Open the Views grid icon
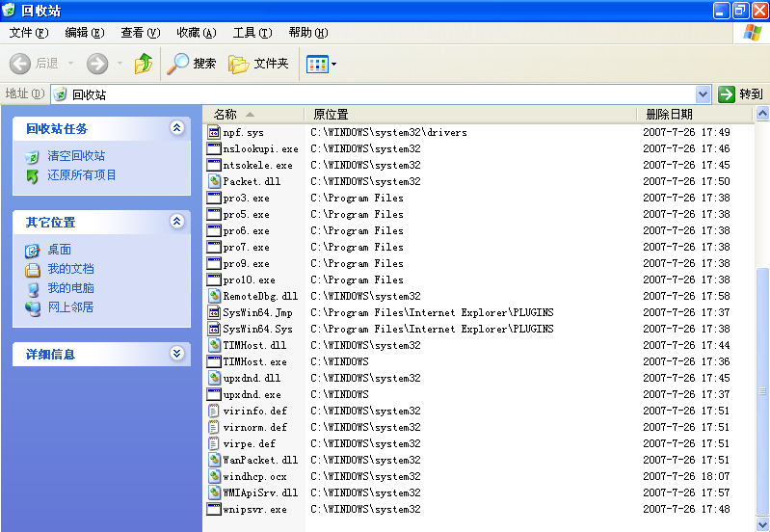 (317, 64)
